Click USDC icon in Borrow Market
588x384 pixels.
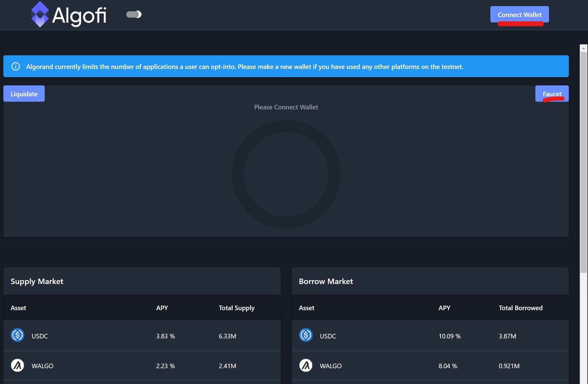pos(306,335)
